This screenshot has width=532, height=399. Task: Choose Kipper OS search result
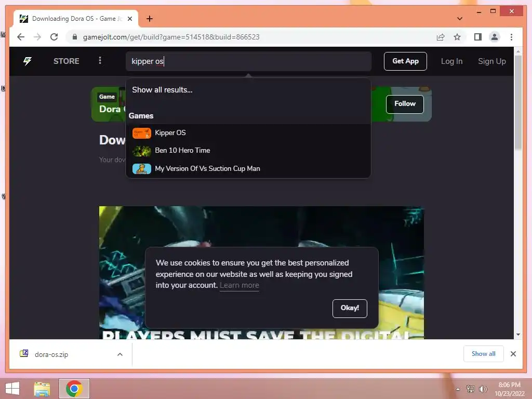click(x=248, y=133)
